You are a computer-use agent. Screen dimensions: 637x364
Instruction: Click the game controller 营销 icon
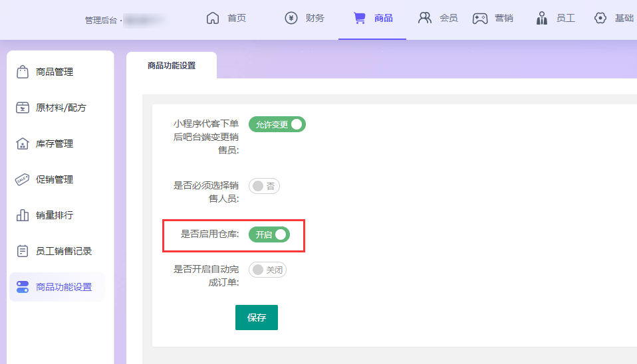[x=480, y=18]
